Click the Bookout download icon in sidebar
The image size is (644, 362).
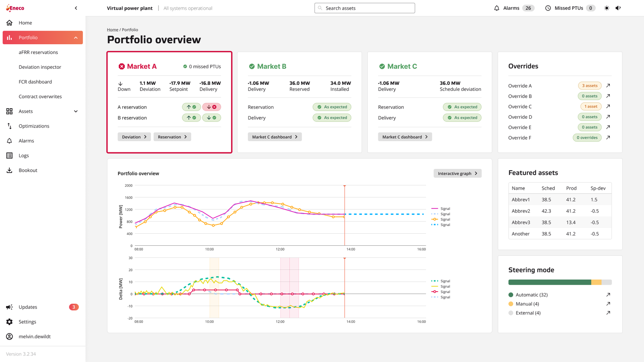[x=9, y=171]
